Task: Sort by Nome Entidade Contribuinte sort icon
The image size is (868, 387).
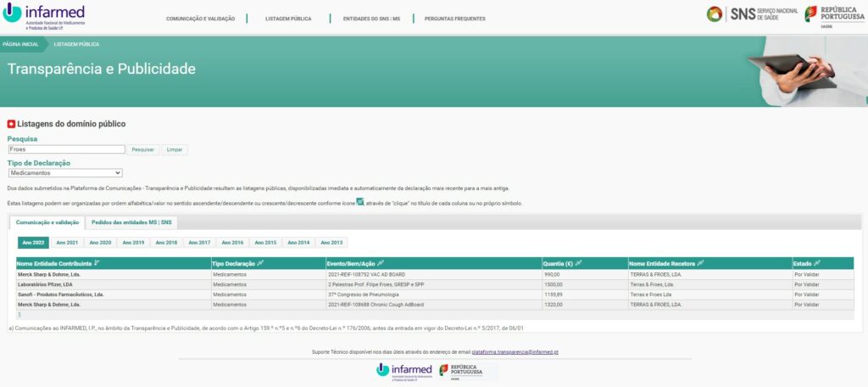Action: click(97, 263)
